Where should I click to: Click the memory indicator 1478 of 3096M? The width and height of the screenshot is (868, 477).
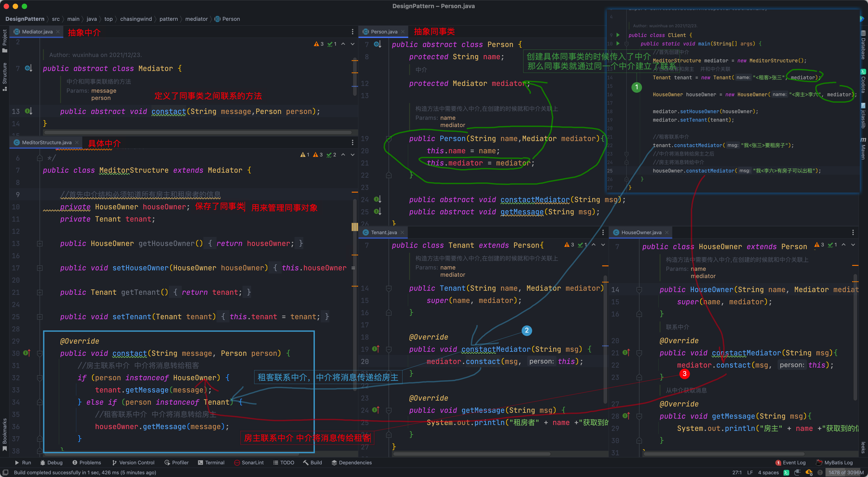tap(846, 472)
